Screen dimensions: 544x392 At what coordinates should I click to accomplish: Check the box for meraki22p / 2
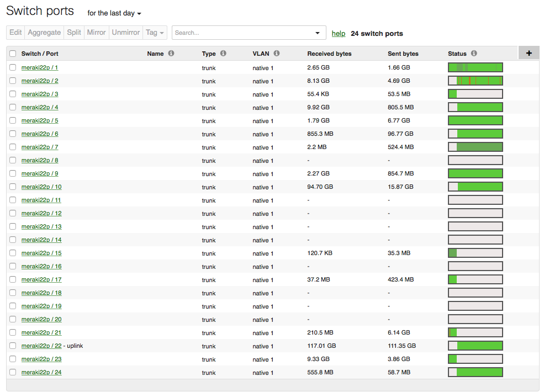13,81
